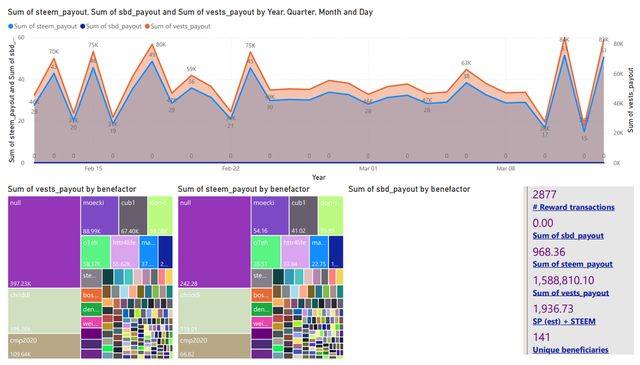
Task: Select the gray ste... tile in steem_payout treemap
Action: pos(262,278)
